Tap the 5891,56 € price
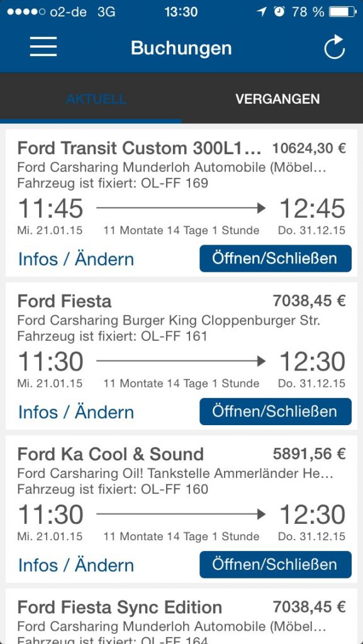This screenshot has height=644, width=363. click(309, 454)
